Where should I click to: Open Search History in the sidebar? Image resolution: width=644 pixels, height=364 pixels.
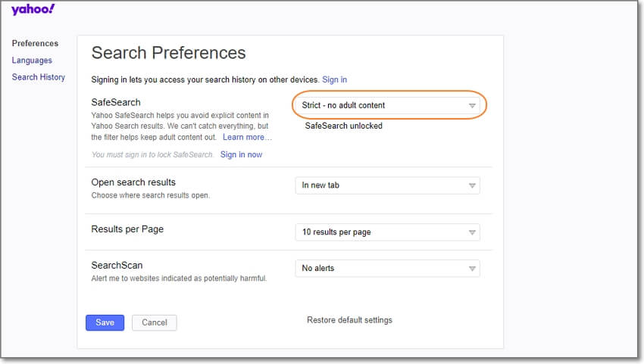tap(39, 77)
